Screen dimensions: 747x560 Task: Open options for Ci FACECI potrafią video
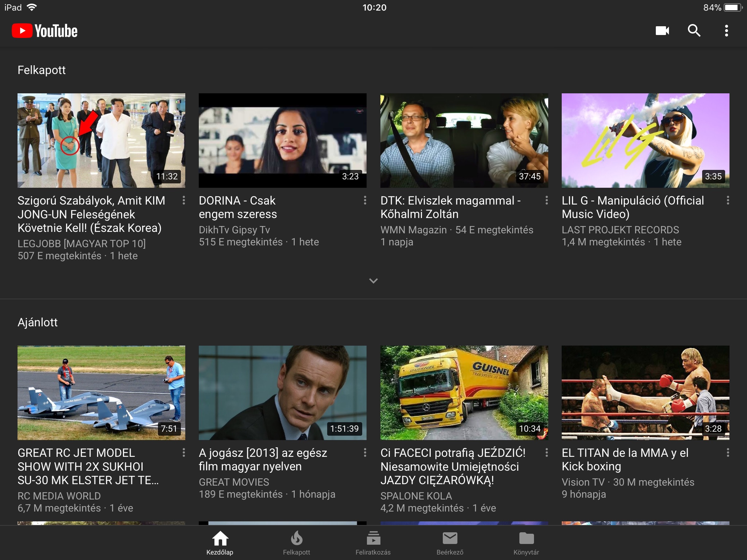546,452
